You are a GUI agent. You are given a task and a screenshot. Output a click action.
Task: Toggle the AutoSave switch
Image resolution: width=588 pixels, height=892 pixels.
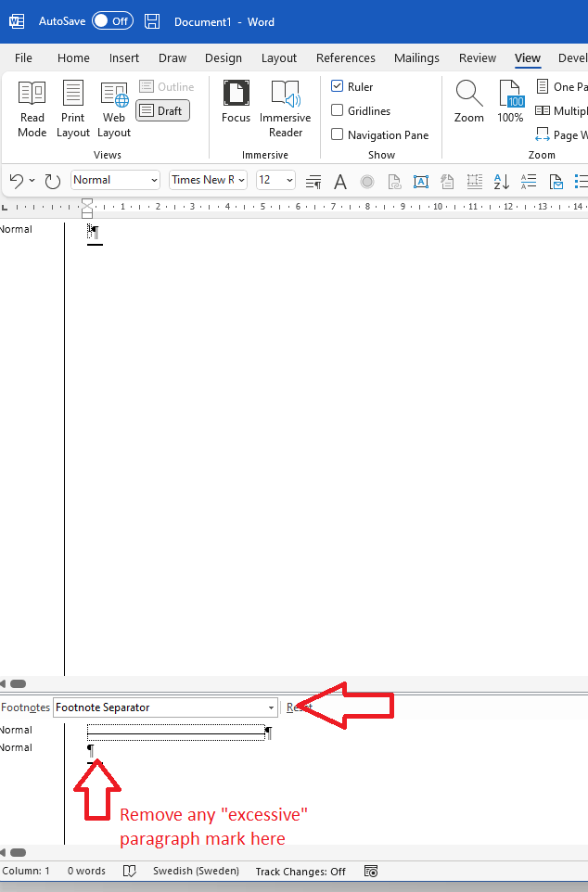tap(113, 21)
